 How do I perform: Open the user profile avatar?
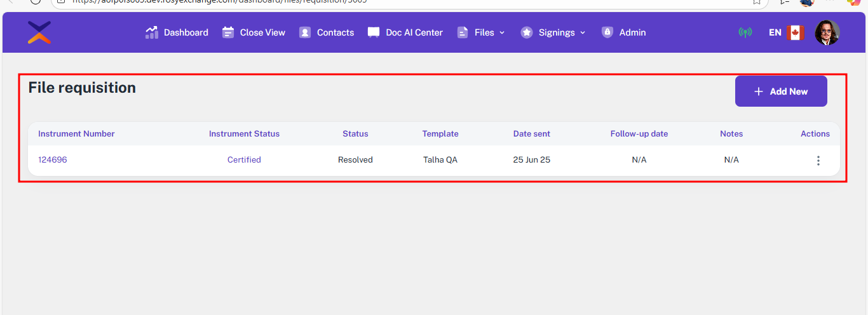[x=827, y=32]
